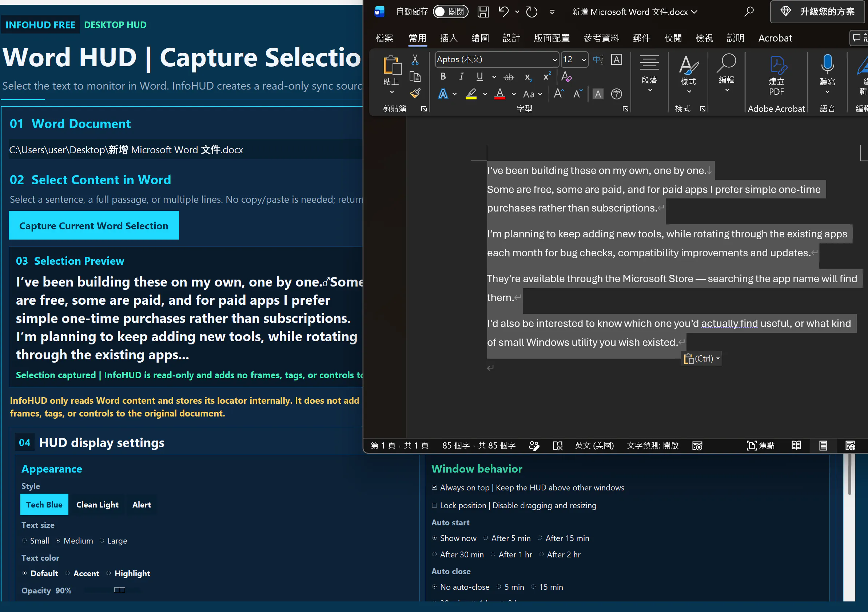Select Alert style button
The height and width of the screenshot is (612, 868).
(x=142, y=505)
